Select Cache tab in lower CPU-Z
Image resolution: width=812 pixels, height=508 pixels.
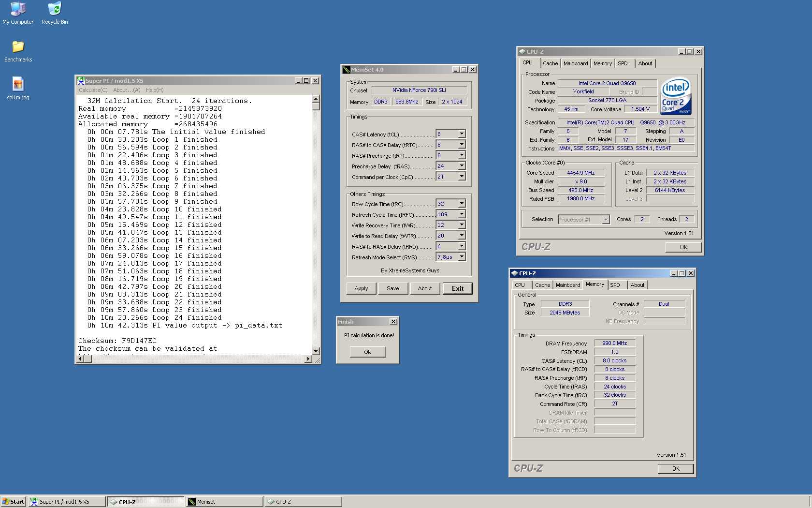[542, 285]
